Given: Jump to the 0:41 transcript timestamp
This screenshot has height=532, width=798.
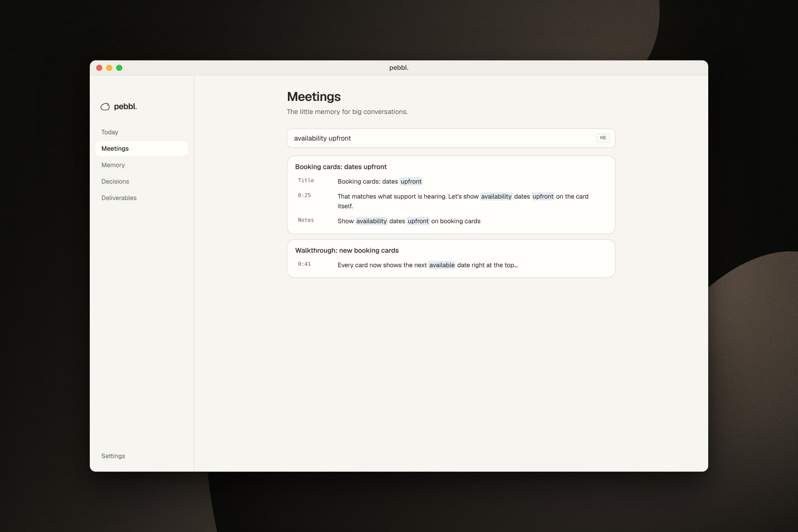Looking at the screenshot, I should coord(304,264).
